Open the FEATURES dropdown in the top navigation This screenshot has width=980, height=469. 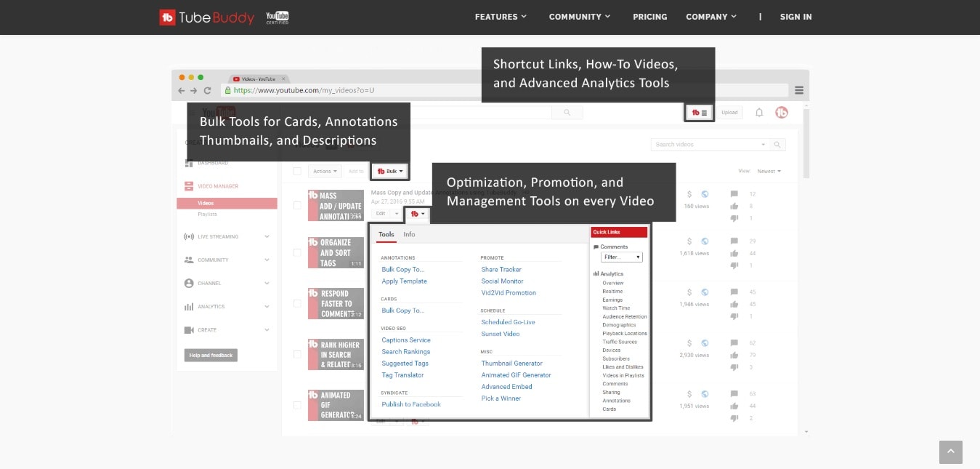point(501,17)
